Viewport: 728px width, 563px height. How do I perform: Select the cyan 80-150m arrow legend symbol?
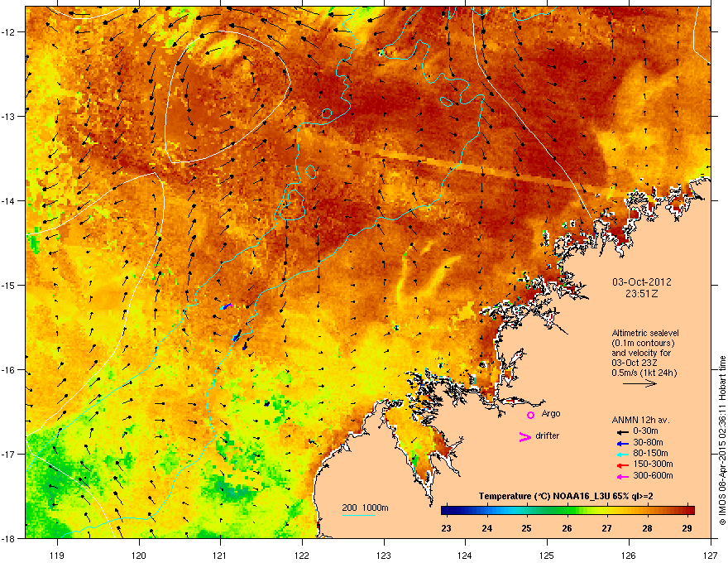tap(622, 454)
